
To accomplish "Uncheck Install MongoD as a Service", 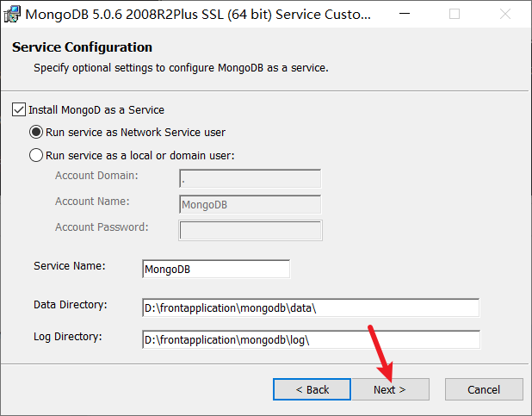I will point(19,109).
